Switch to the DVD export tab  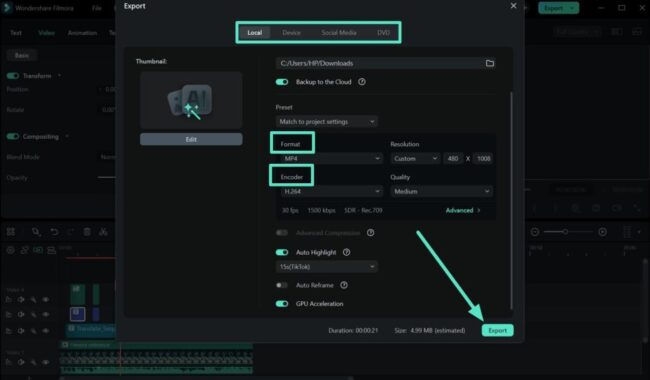(x=383, y=33)
